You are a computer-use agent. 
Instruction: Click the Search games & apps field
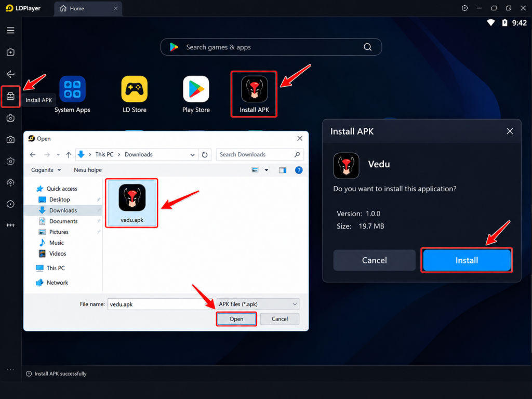pos(271,47)
